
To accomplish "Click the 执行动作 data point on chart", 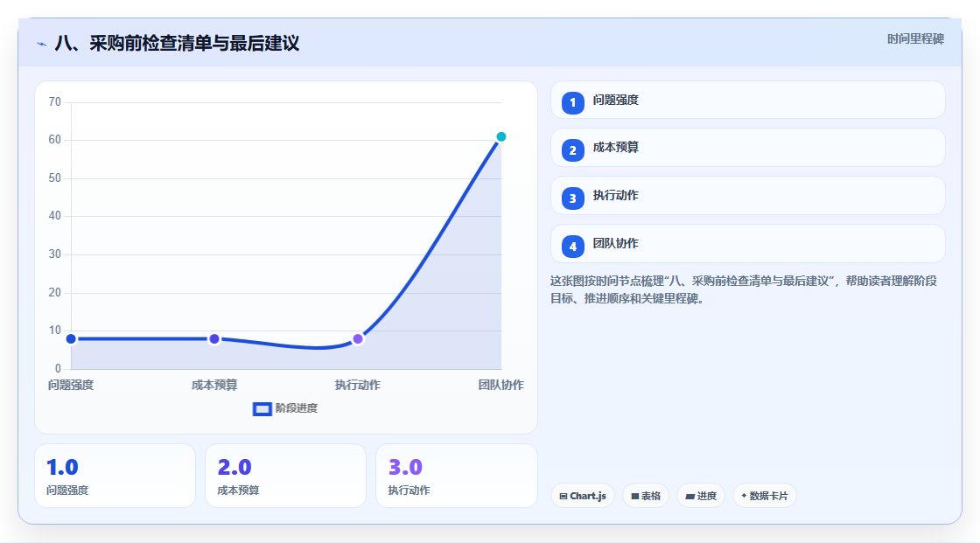I will coord(358,338).
